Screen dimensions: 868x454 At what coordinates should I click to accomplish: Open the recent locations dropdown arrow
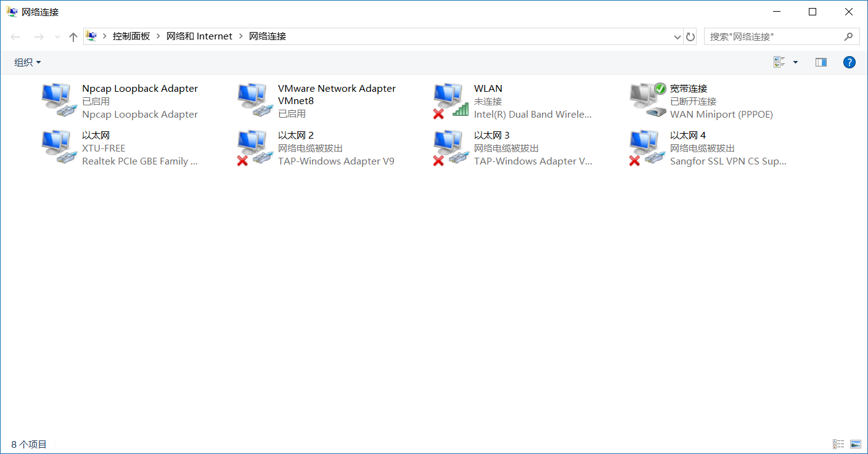57,37
